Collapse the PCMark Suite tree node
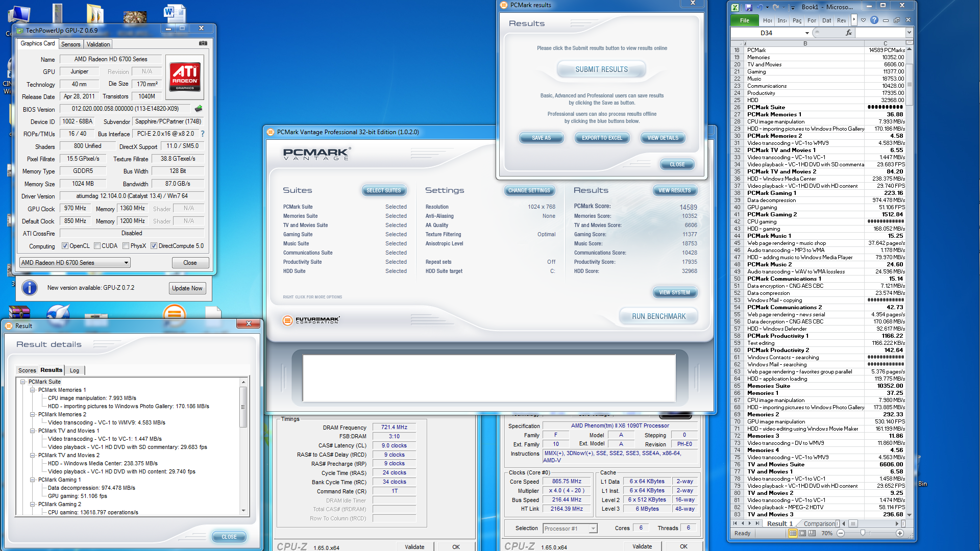980x551 pixels. pyautogui.click(x=23, y=382)
